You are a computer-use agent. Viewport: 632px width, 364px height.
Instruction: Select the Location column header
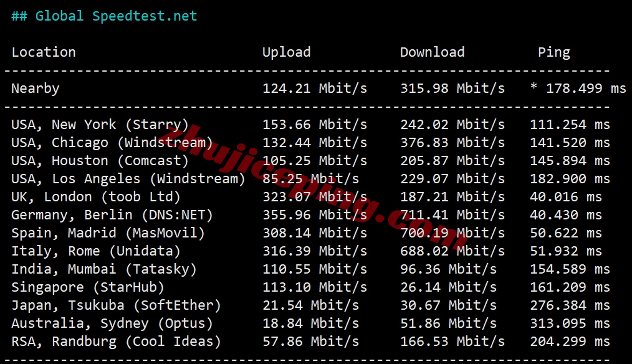tap(44, 52)
